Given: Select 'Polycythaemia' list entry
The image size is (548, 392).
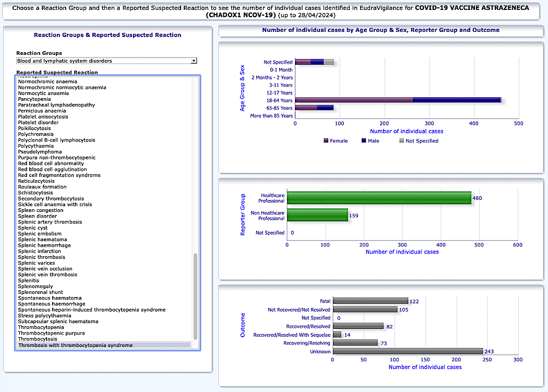Looking at the screenshot, I should [35, 146].
